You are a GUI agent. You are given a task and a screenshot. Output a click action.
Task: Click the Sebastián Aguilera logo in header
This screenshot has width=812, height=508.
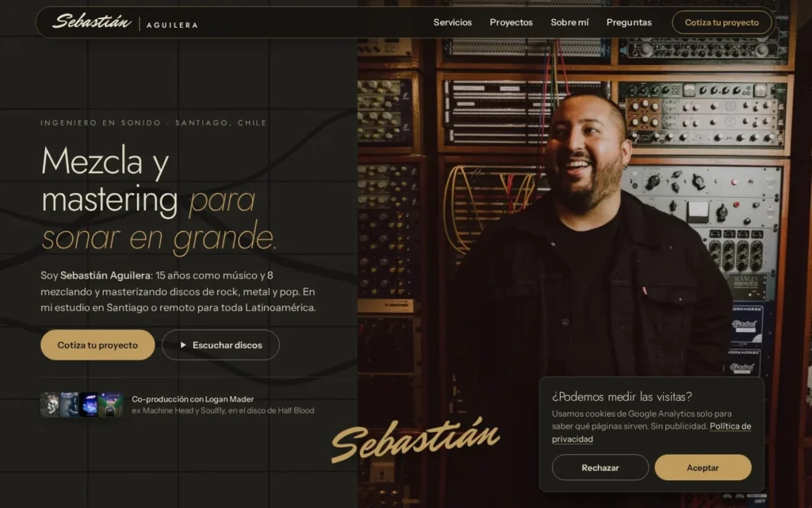point(124,22)
